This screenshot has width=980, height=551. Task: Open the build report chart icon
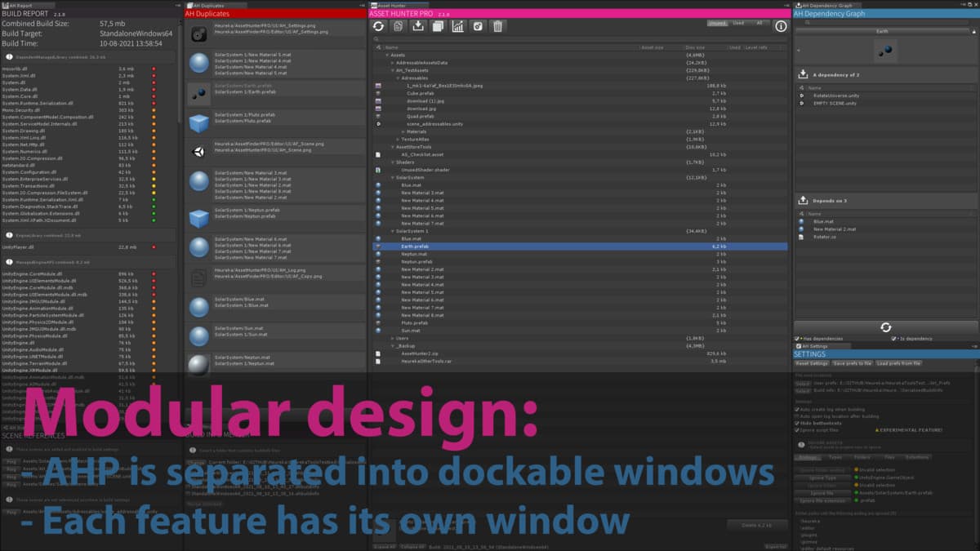(457, 26)
